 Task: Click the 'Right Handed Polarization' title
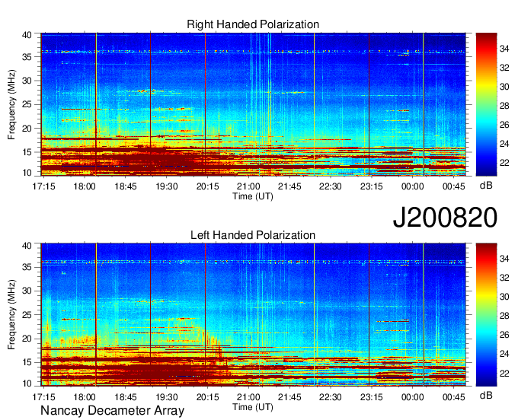click(253, 24)
